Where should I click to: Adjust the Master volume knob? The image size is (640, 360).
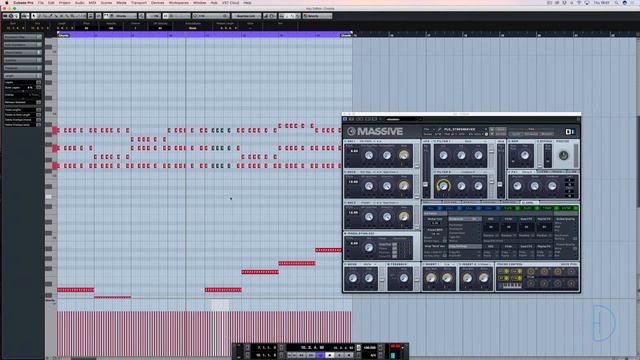coord(563,155)
